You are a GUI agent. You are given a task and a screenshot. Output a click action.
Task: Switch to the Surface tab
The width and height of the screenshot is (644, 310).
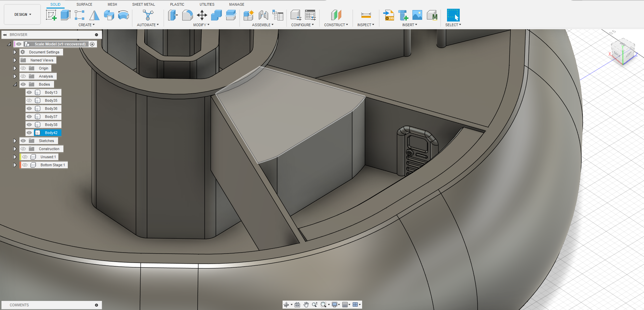click(84, 4)
